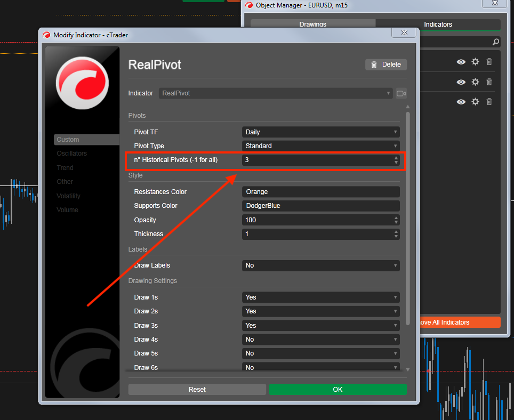The width and height of the screenshot is (514, 420).
Task: Confirm indicator settings with OK
Action: (x=338, y=390)
